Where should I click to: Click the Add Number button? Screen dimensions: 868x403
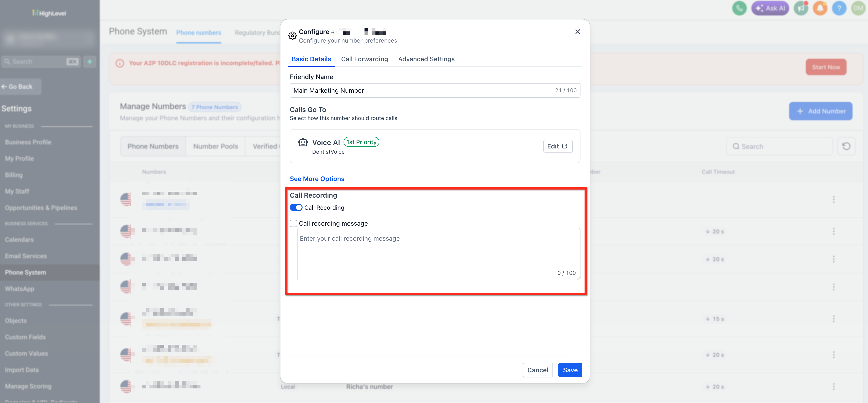pyautogui.click(x=821, y=111)
